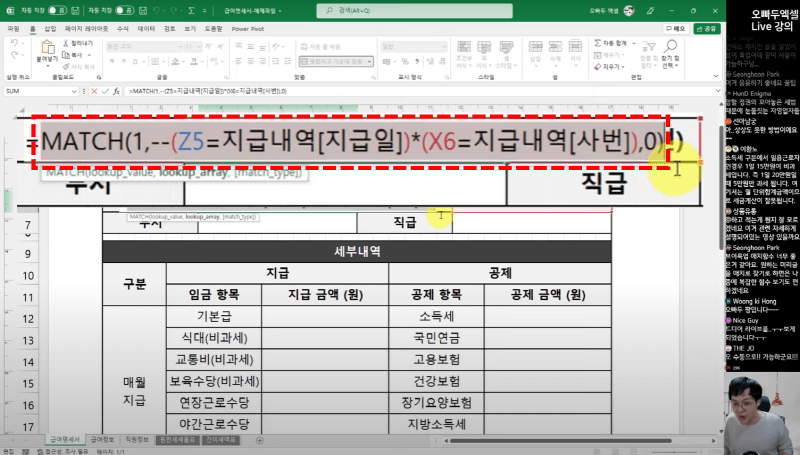Click the 셀 스타일 cell styles icon
This screenshot has width=800, height=455.
pos(506,47)
